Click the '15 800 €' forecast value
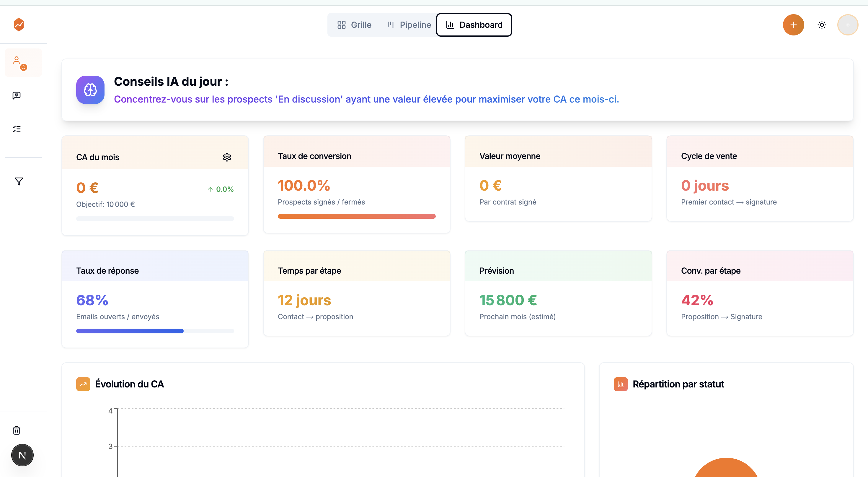 508,300
